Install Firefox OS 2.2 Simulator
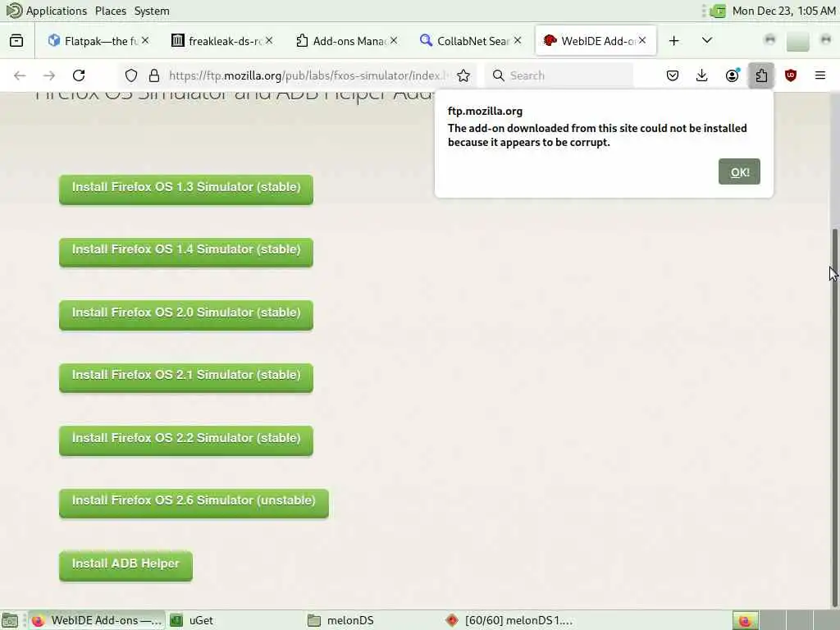The image size is (840, 630). point(186,440)
